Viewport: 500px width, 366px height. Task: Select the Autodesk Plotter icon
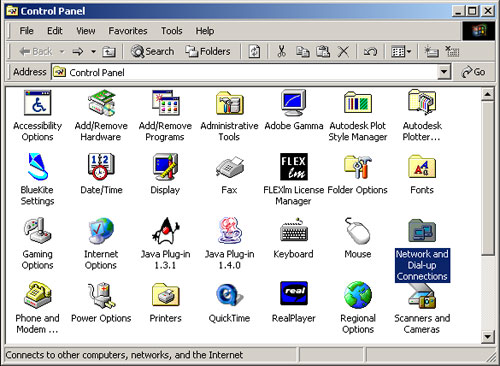422,103
